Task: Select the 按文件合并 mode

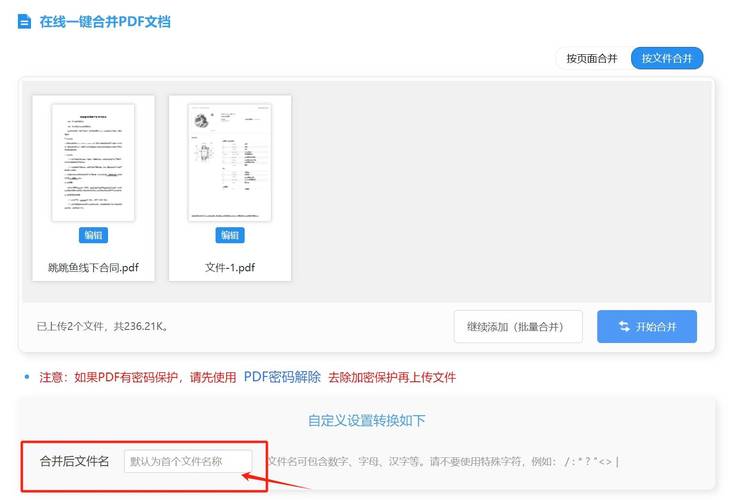Action: coord(667,59)
